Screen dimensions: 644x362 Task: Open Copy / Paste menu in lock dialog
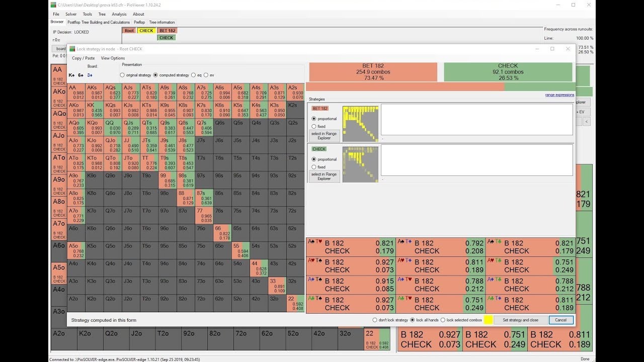(84, 58)
